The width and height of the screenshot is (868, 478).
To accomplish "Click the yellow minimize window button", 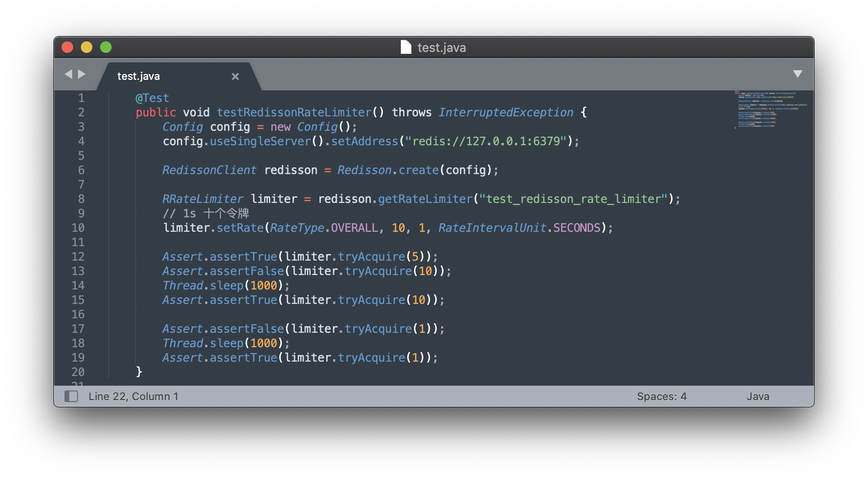I will 87,47.
